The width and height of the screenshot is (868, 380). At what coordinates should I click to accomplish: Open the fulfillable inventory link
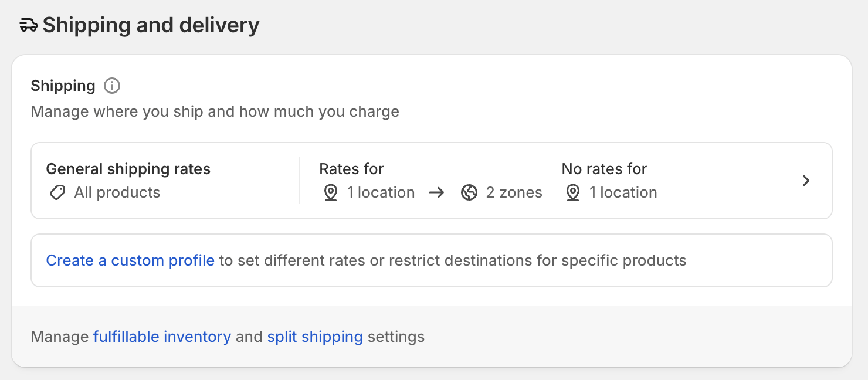click(162, 337)
